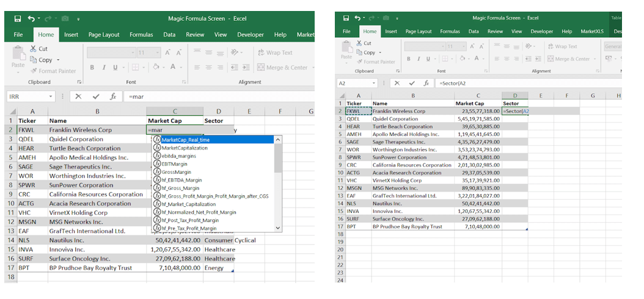Click formula bar showing =Sector(A2
Screen dimensions: 644x299
pos(529,83)
